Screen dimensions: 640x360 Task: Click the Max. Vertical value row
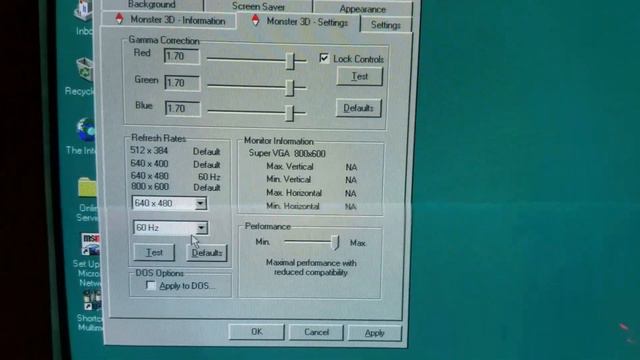click(x=311, y=167)
